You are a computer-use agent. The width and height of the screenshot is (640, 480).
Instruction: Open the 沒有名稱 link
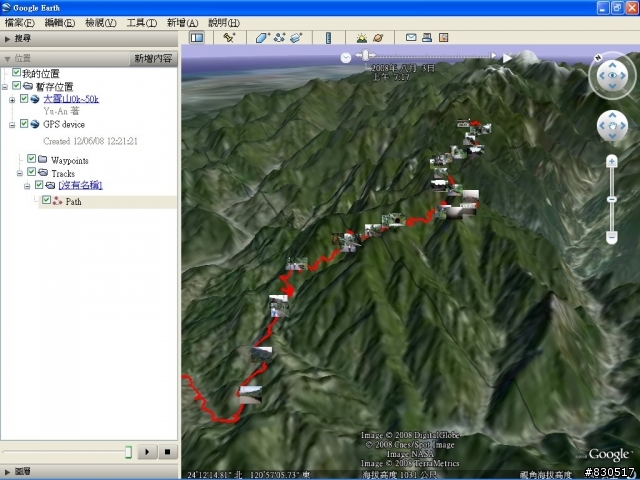[x=80, y=185]
